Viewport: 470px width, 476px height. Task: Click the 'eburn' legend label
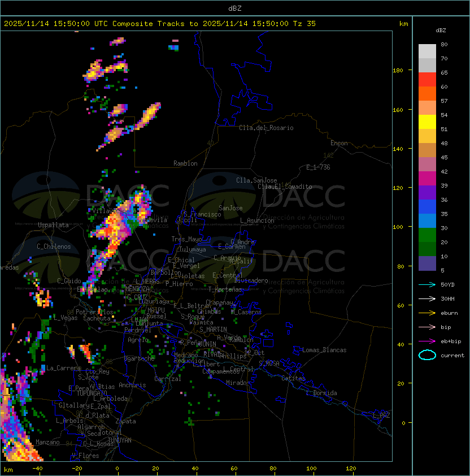click(x=449, y=313)
